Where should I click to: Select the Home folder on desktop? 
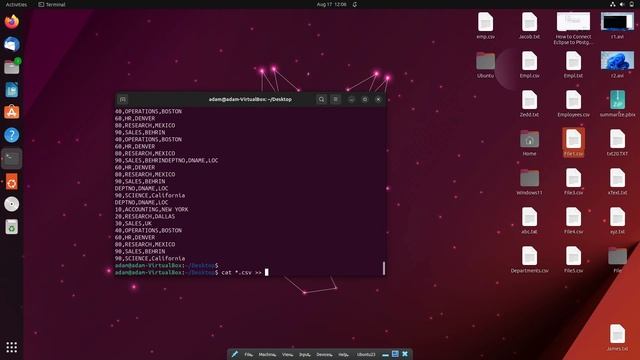[529, 142]
